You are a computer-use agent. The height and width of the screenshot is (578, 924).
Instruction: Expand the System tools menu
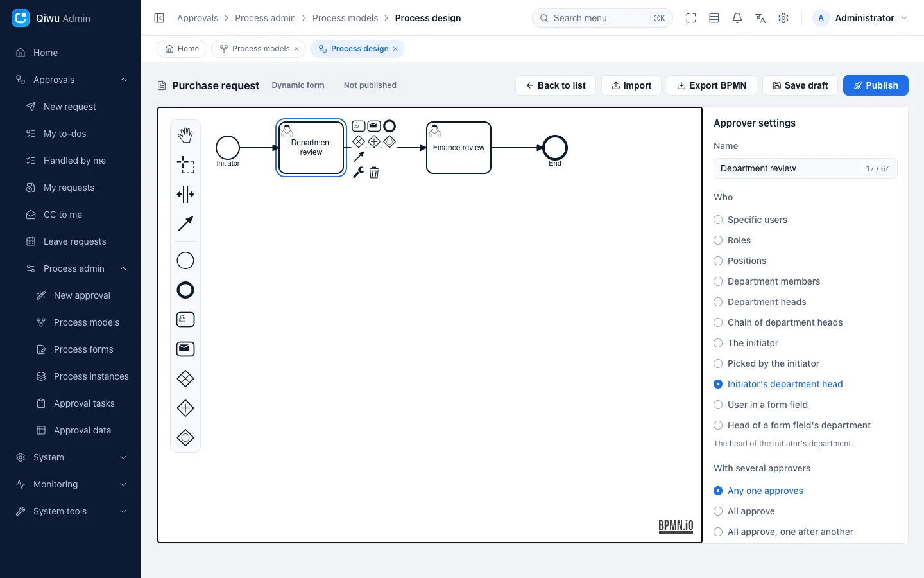click(71, 511)
